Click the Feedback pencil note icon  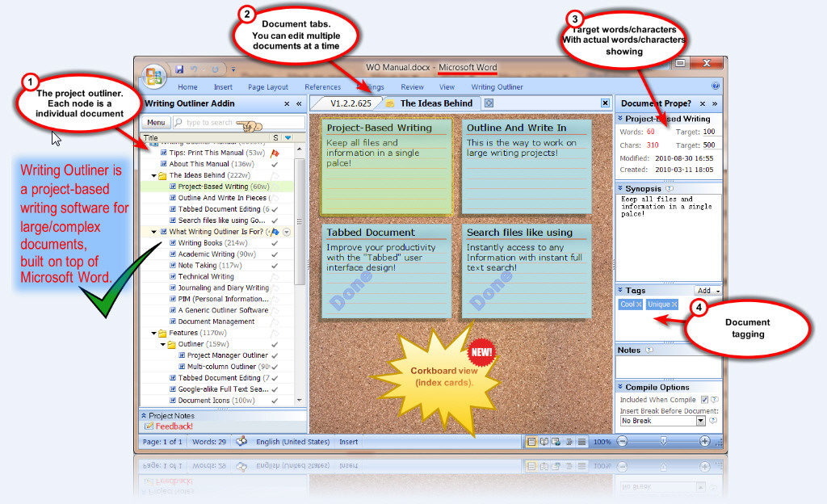pyautogui.click(x=149, y=426)
